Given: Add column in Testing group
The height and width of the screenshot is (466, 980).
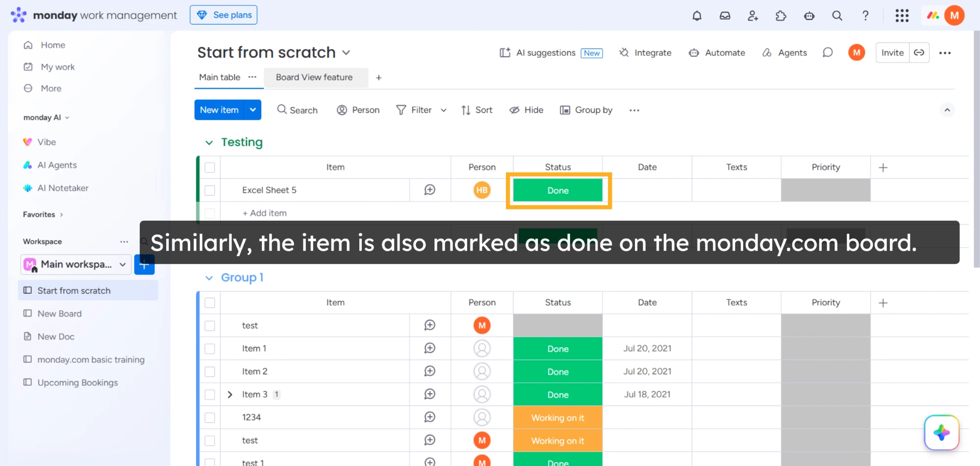Looking at the screenshot, I should click(x=883, y=168).
